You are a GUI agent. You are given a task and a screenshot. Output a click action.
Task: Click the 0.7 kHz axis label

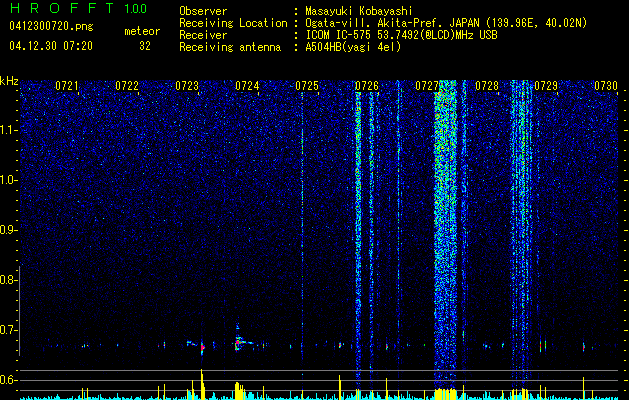tap(8, 330)
